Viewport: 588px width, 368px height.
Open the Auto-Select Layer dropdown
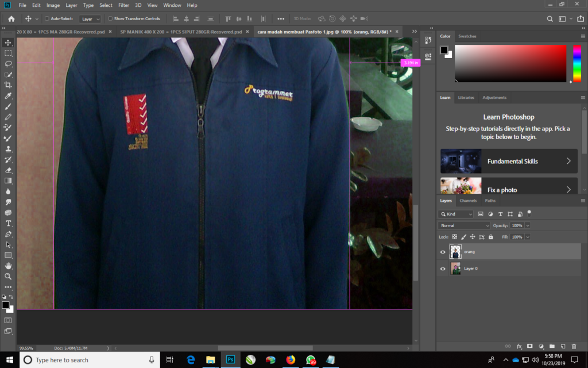[x=90, y=19]
